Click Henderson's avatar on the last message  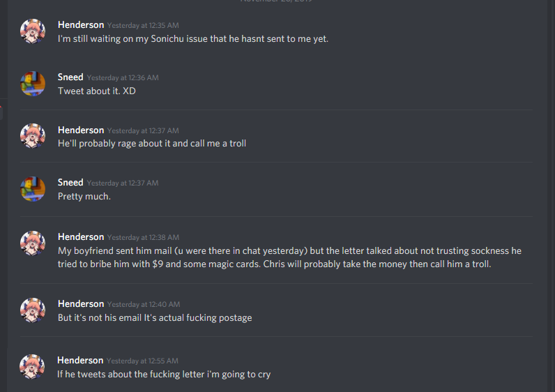point(32,367)
